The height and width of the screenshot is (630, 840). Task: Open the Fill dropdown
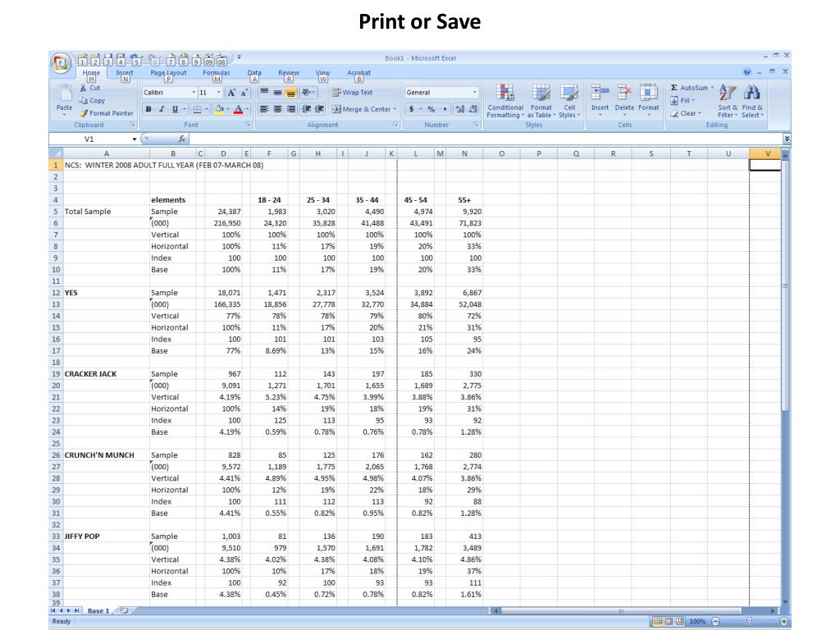click(x=682, y=101)
